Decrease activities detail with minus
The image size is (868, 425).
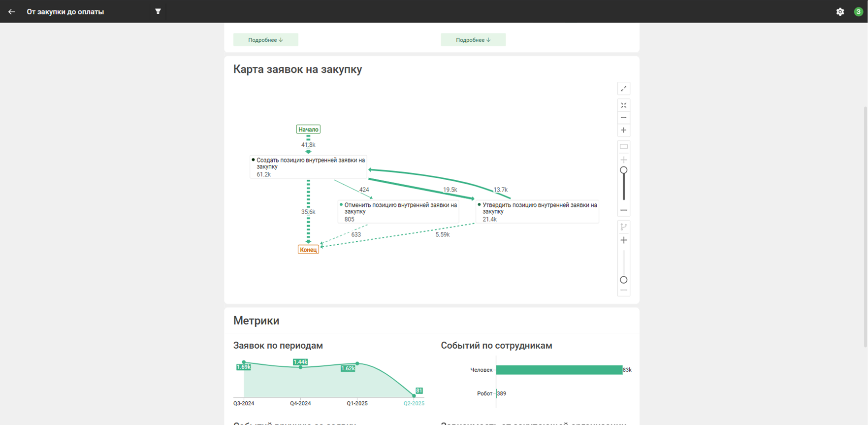(624, 210)
